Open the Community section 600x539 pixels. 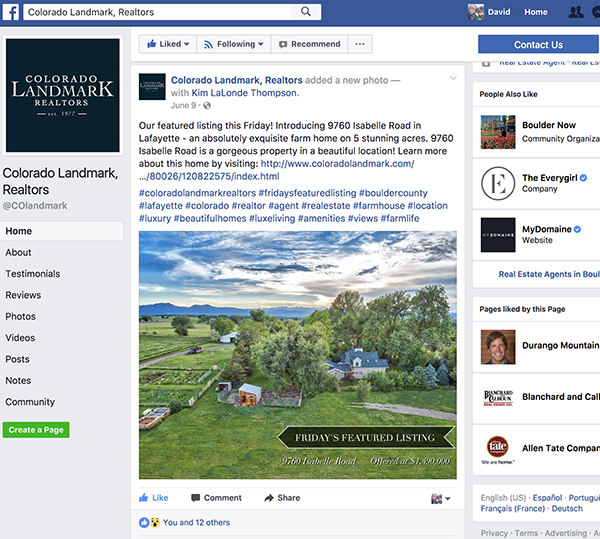click(30, 402)
